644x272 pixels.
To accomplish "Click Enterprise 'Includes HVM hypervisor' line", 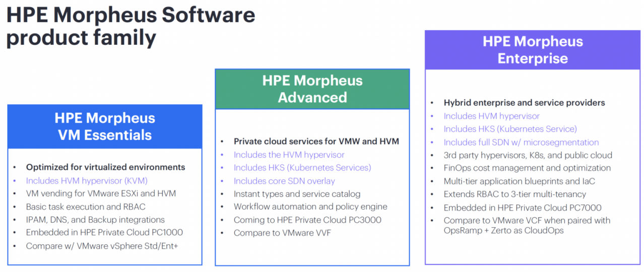I will pos(492,116).
